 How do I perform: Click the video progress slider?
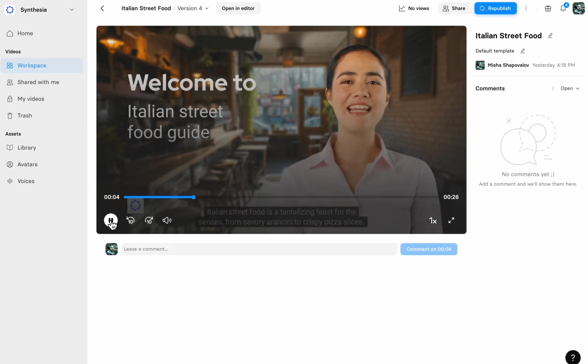click(x=281, y=197)
